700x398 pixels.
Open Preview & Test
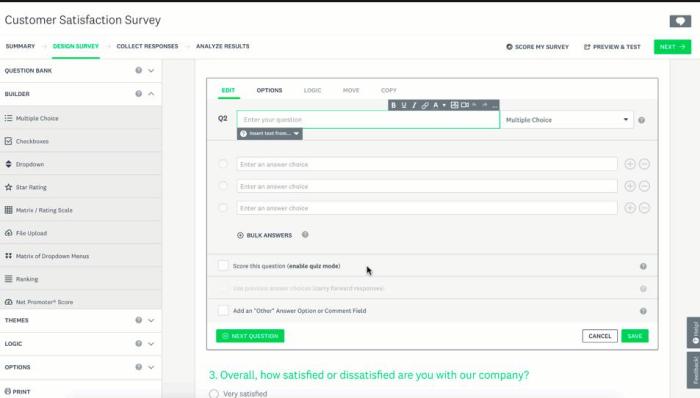point(612,47)
